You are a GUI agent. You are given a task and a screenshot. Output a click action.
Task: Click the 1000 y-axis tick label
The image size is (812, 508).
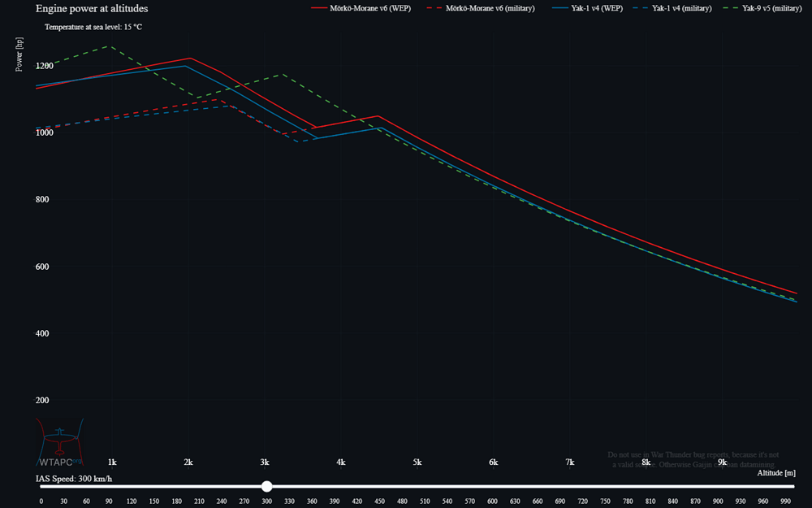click(x=45, y=132)
